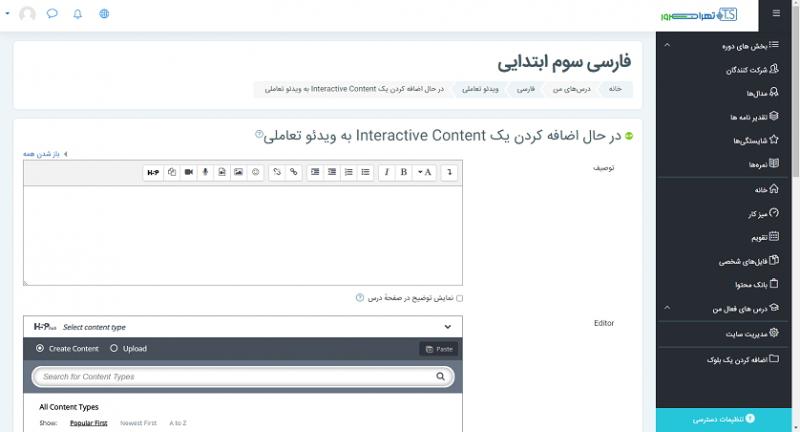
Task: Open مدال‌ها in sidebar
Action: click(x=762, y=93)
